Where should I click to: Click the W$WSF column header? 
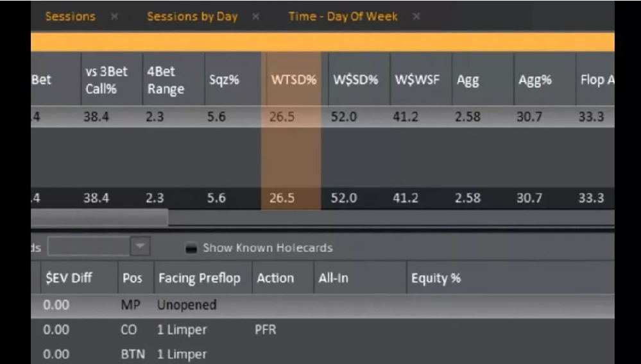[x=415, y=80]
